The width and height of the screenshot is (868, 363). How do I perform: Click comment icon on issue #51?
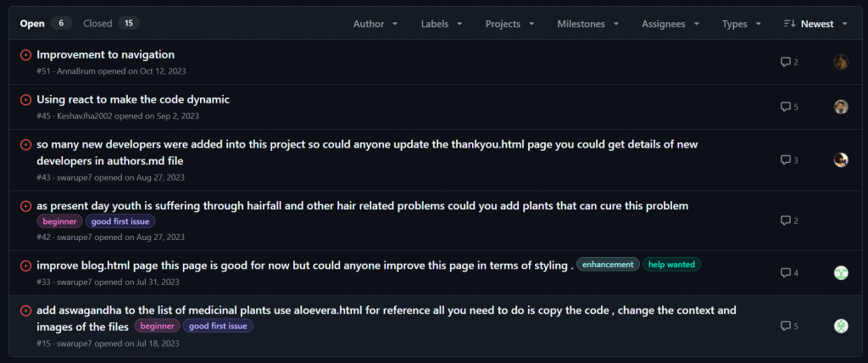[x=785, y=62]
